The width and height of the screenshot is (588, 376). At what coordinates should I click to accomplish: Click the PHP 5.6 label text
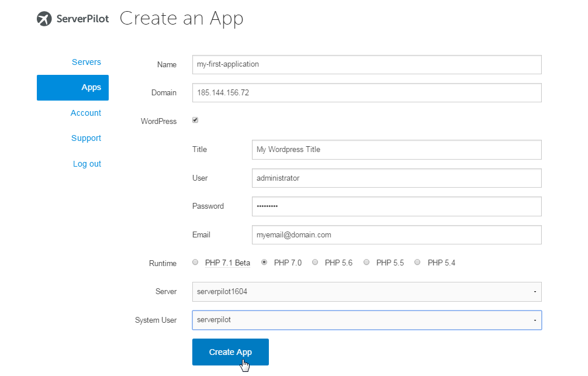click(338, 263)
